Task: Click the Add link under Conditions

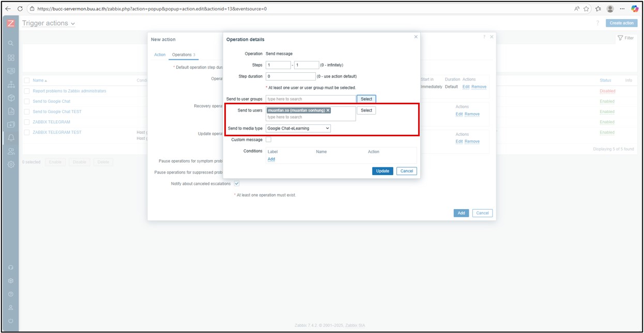Action: tap(271, 159)
